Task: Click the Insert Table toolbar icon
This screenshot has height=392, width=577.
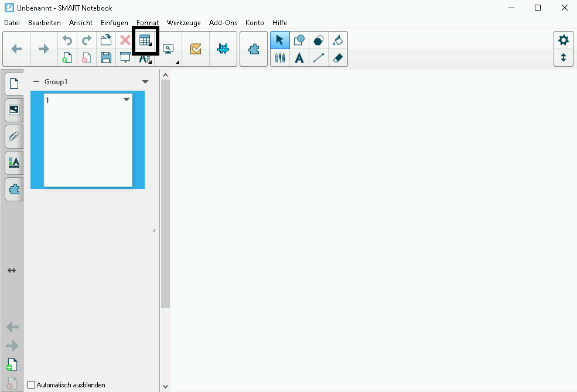Action: pyautogui.click(x=145, y=40)
